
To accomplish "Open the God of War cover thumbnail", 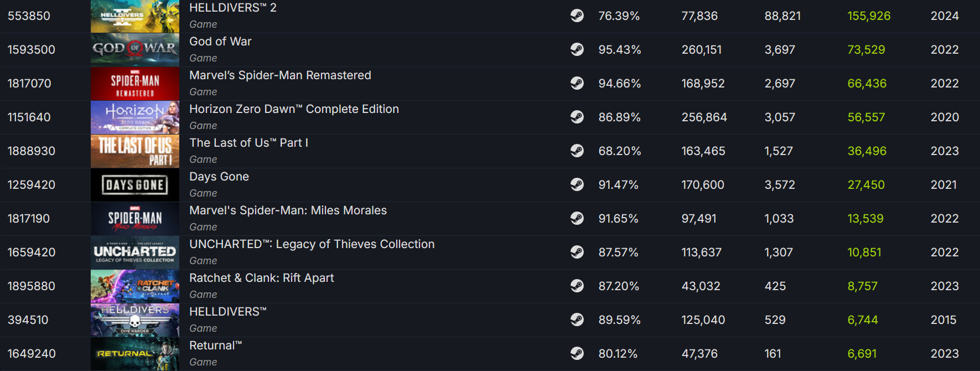I will 135,50.
